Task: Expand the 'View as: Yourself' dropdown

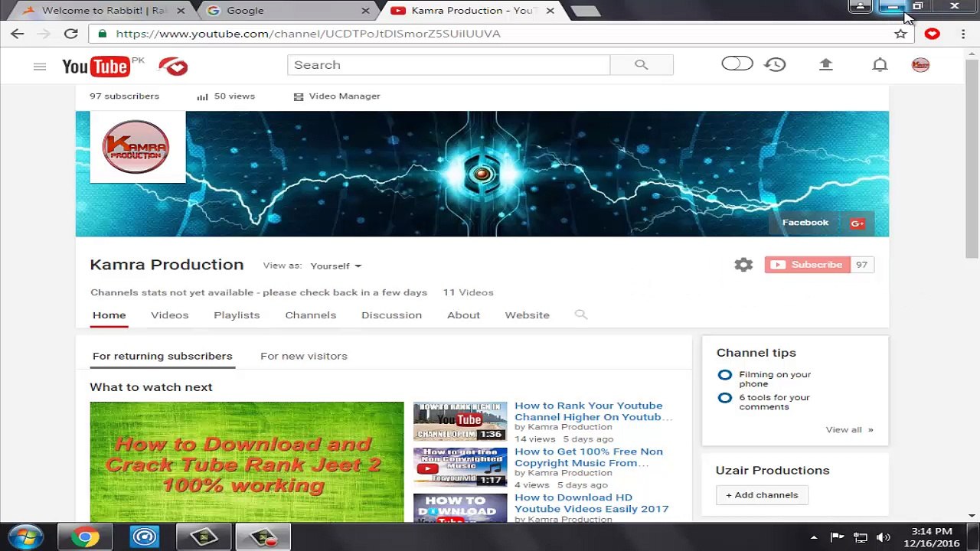Action: pyautogui.click(x=335, y=266)
